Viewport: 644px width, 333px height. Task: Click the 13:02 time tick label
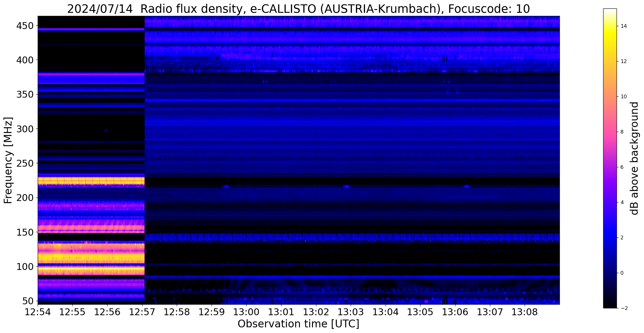(316, 311)
